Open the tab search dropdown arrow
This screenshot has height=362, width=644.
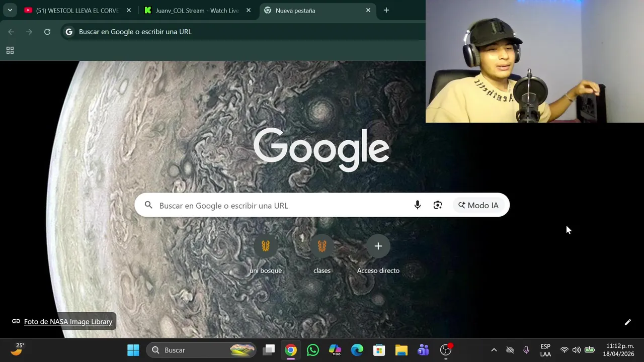pyautogui.click(x=10, y=10)
